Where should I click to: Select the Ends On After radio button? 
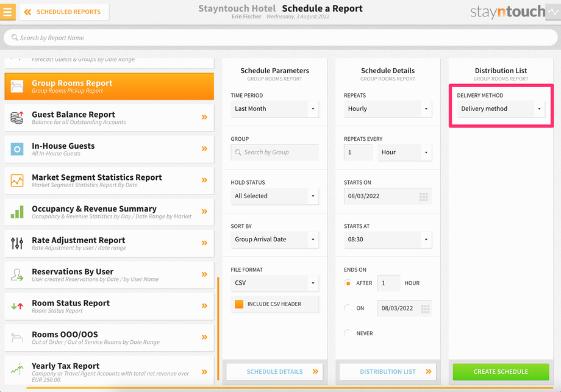tap(348, 283)
